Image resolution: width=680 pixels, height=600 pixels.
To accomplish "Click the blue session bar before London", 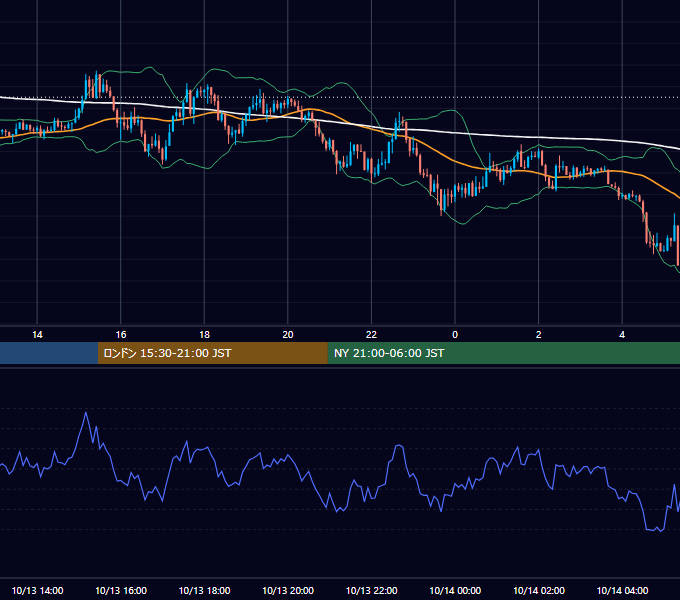I will click(49, 353).
